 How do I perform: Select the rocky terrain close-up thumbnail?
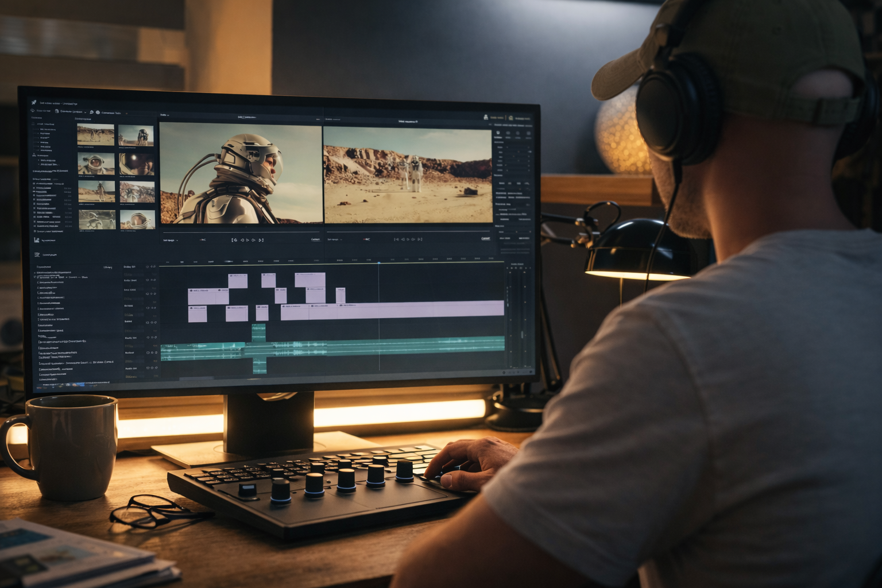[x=137, y=192]
